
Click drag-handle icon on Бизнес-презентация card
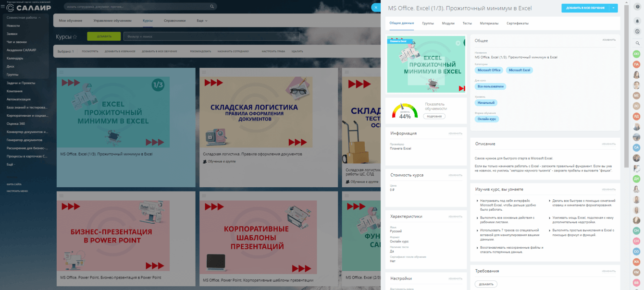(61, 195)
